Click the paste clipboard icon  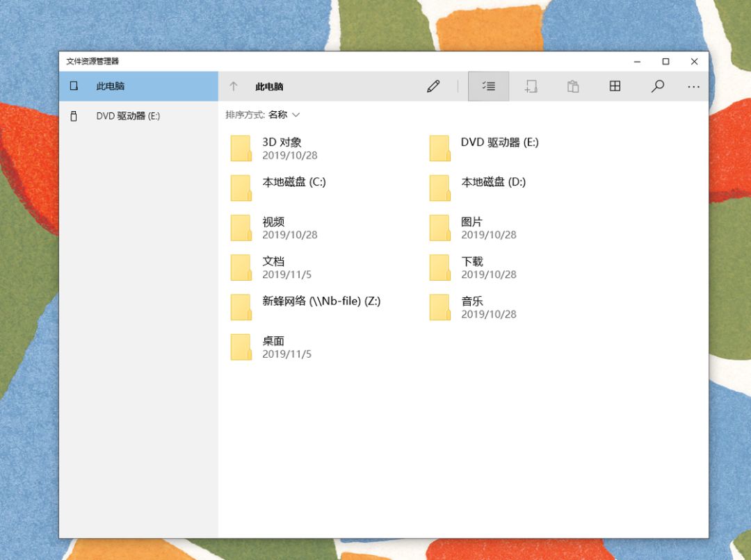pyautogui.click(x=573, y=86)
